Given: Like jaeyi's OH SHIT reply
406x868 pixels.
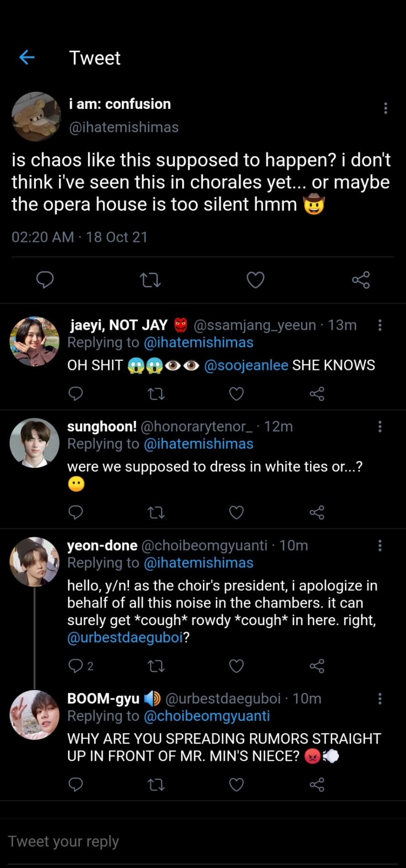Looking at the screenshot, I should click(236, 394).
